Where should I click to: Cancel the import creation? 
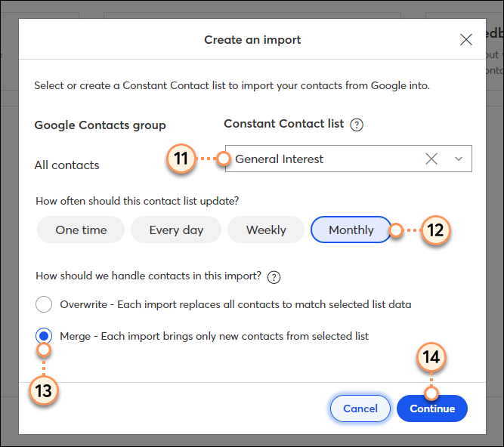point(360,408)
